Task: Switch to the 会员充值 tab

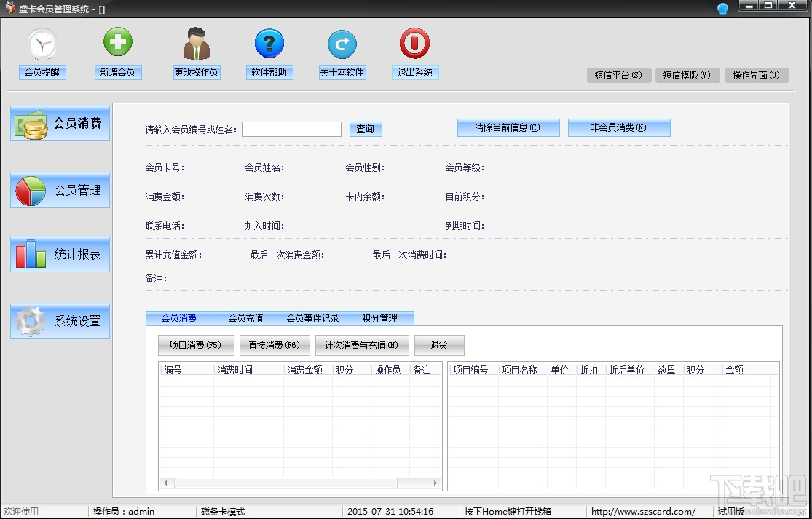Action: point(246,318)
